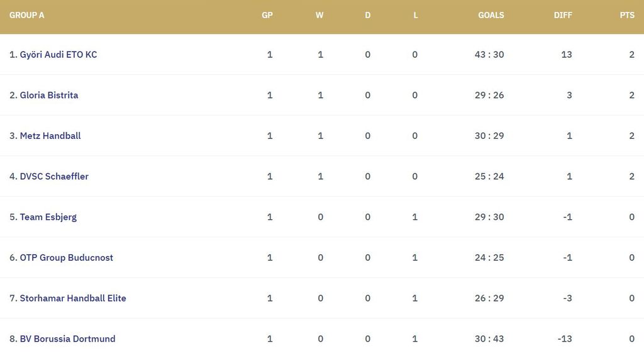Click the PTS column header
Viewport: 644px width, 353px height.
point(627,15)
